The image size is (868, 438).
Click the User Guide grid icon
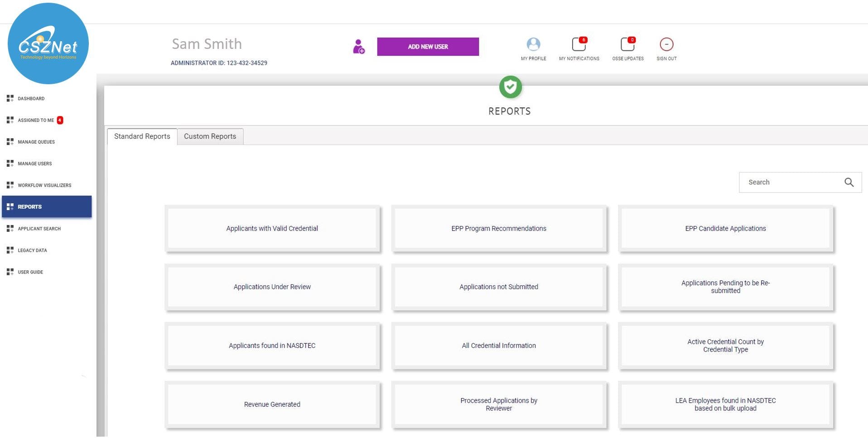click(10, 272)
